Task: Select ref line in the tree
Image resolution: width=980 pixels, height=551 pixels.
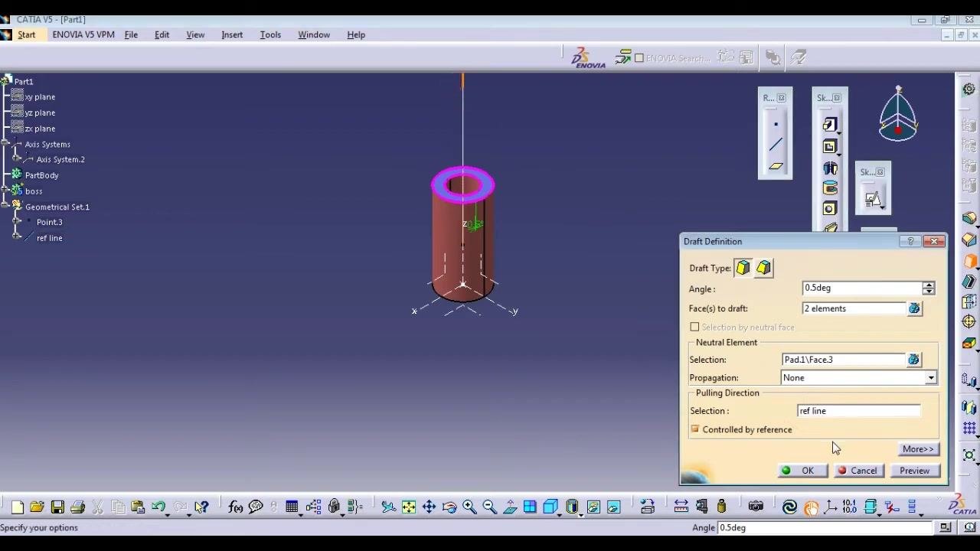Action: click(50, 238)
